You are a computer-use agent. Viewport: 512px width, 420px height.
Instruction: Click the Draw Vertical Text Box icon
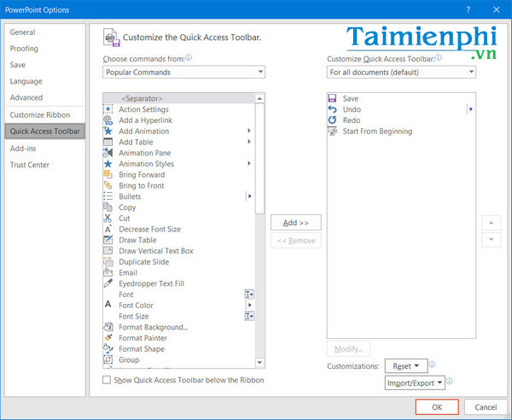click(108, 250)
